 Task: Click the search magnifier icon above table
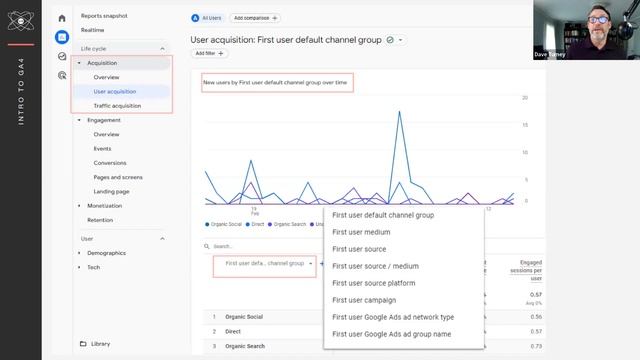tap(207, 246)
